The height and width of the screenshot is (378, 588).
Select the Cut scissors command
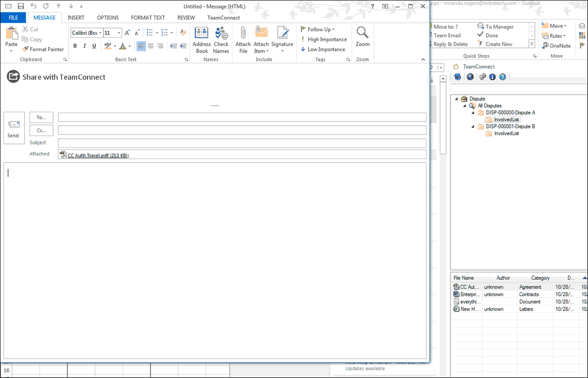tap(30, 29)
